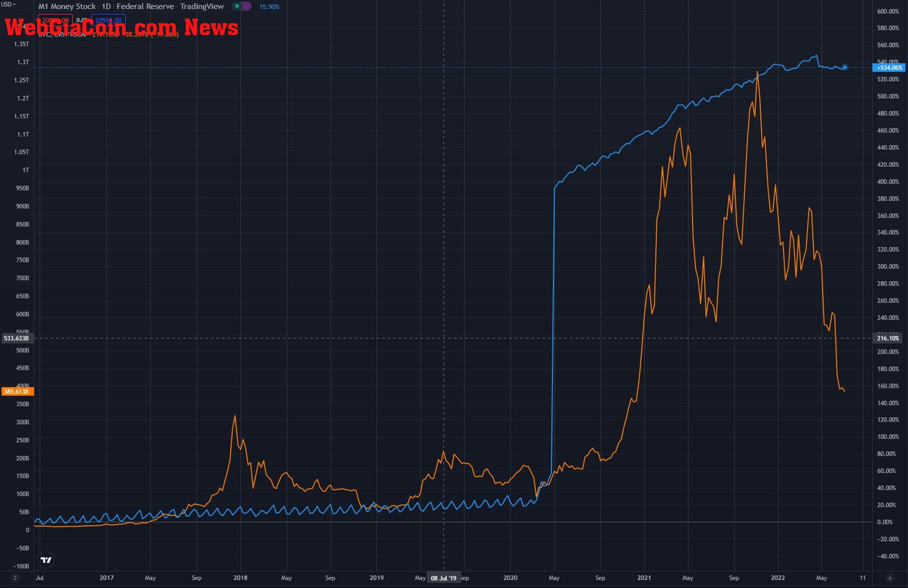
Task: Click the 300.00% right axis label
Action: coord(888,267)
